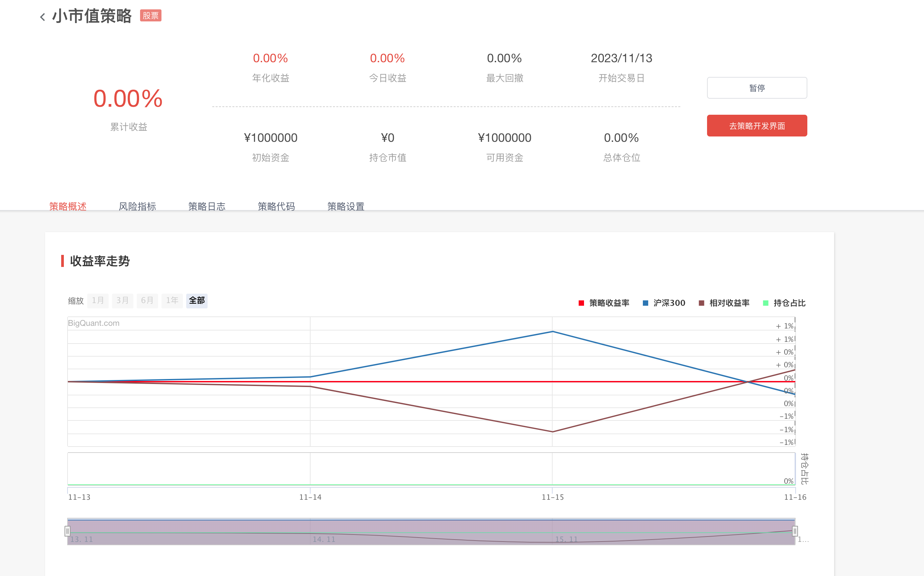The image size is (924, 576).
Task: Select the 6月 zoom range
Action: click(x=147, y=301)
